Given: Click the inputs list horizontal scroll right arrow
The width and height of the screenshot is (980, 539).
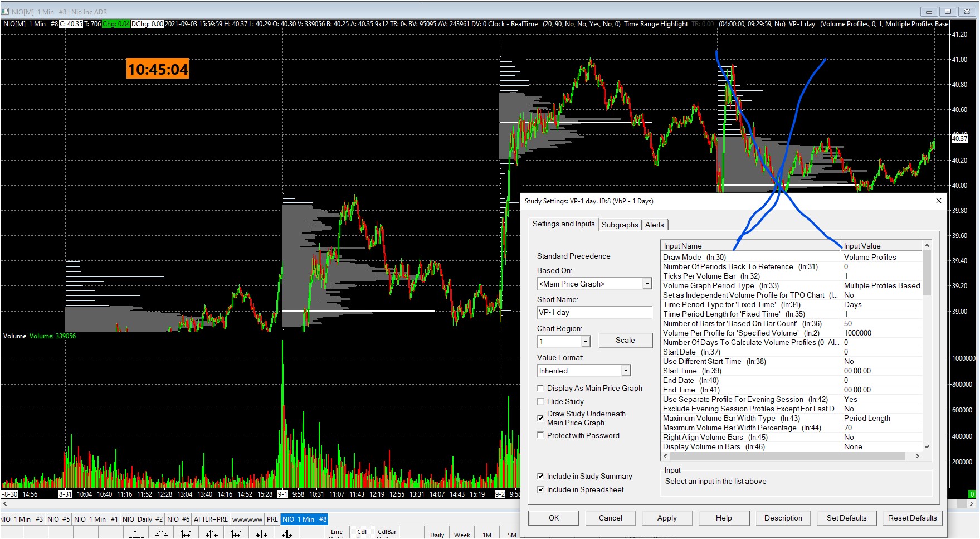Looking at the screenshot, I should pos(917,456).
